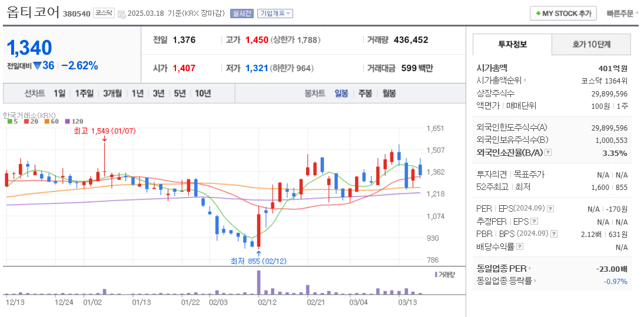Viewport: 644px width, 317px height.
Task: Select 1일 line chart period
Action: (59, 94)
